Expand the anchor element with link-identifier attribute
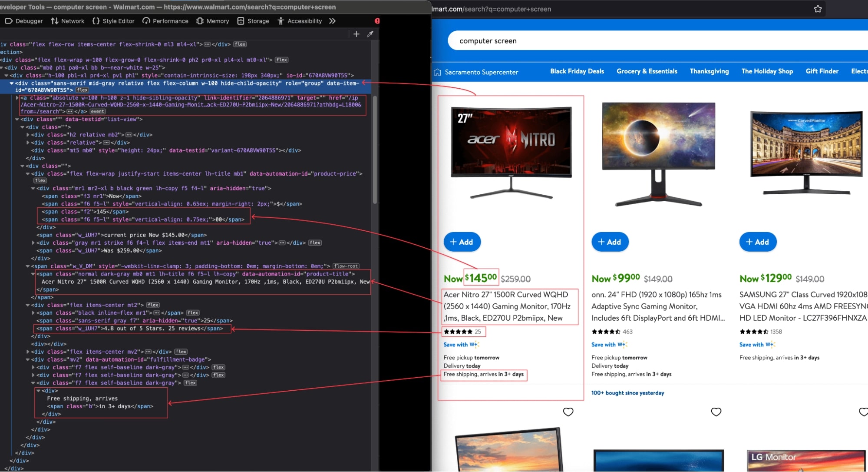The height and width of the screenshot is (472, 868). point(17,97)
